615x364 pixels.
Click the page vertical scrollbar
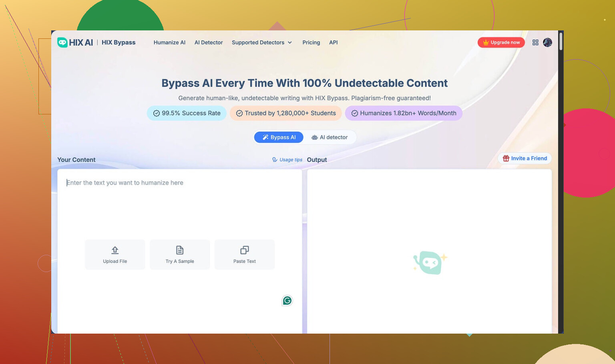561,42
